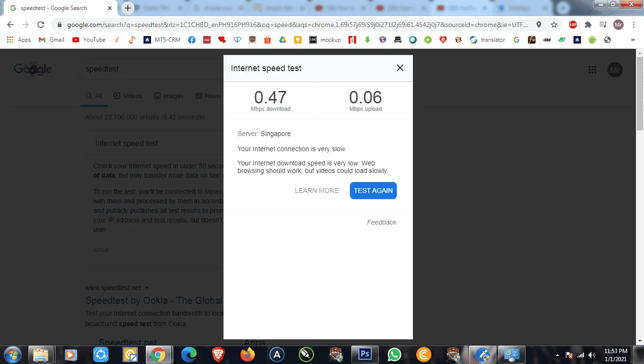The image size is (644, 364).
Task: Switch to the All search tab
Action: coord(94,96)
